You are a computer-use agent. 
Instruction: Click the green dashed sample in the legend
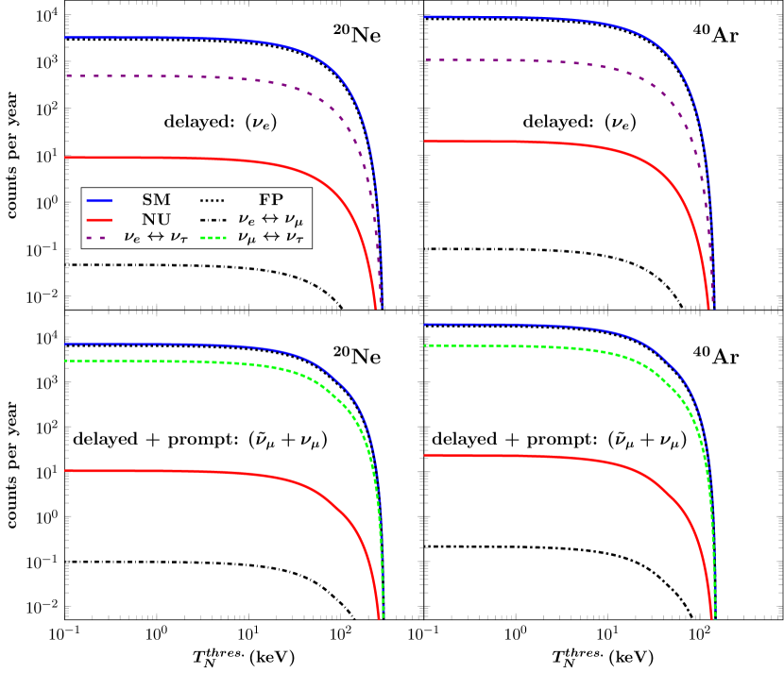pyautogui.click(x=213, y=238)
